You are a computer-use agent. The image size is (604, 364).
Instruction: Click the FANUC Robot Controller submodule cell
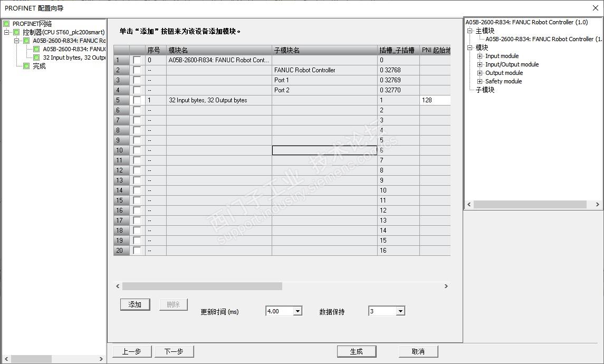(324, 70)
